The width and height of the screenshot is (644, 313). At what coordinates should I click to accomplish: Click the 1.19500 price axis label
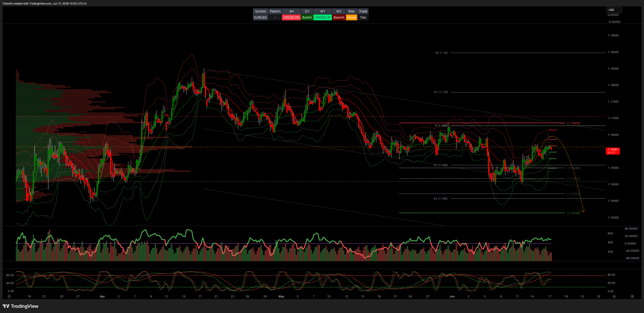tap(613, 35)
